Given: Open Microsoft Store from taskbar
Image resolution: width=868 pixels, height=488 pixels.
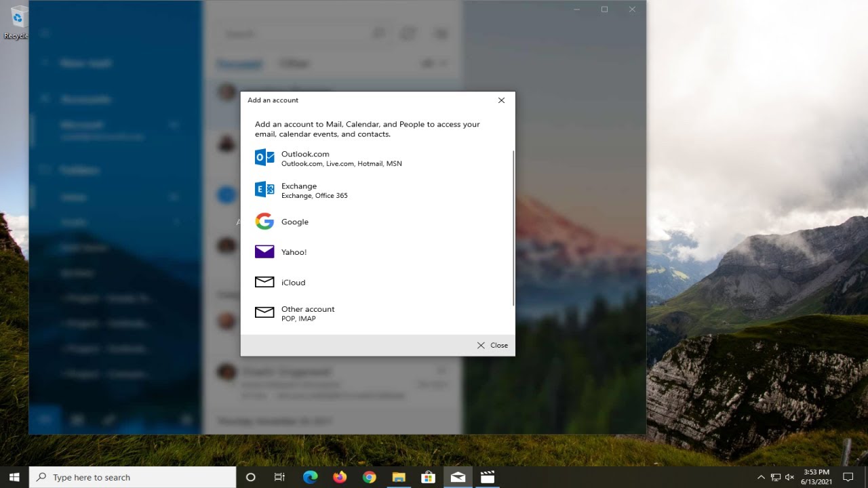Looking at the screenshot, I should click(428, 477).
